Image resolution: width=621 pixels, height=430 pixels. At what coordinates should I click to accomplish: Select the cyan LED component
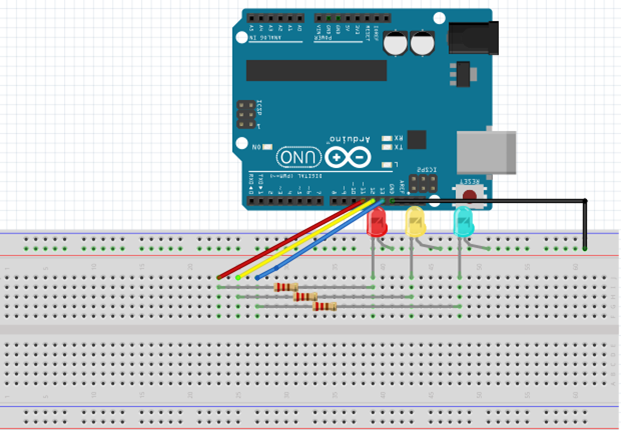(464, 222)
